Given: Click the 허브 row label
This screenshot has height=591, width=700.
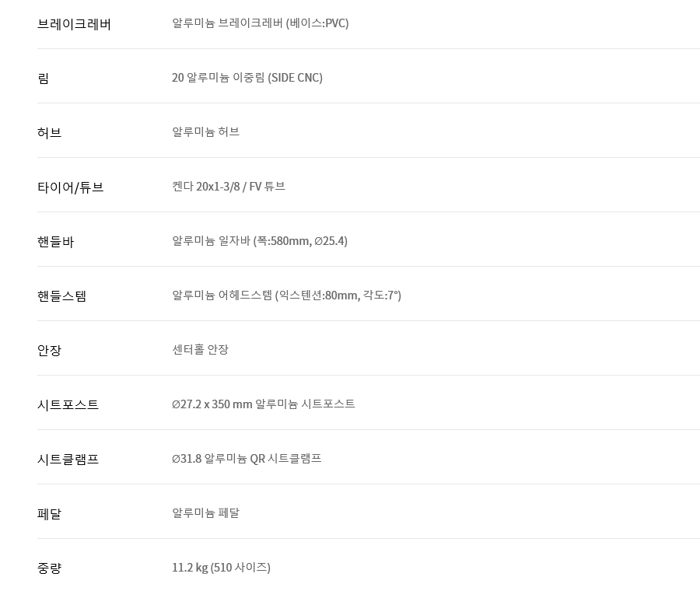Looking at the screenshot, I should click(49, 133).
